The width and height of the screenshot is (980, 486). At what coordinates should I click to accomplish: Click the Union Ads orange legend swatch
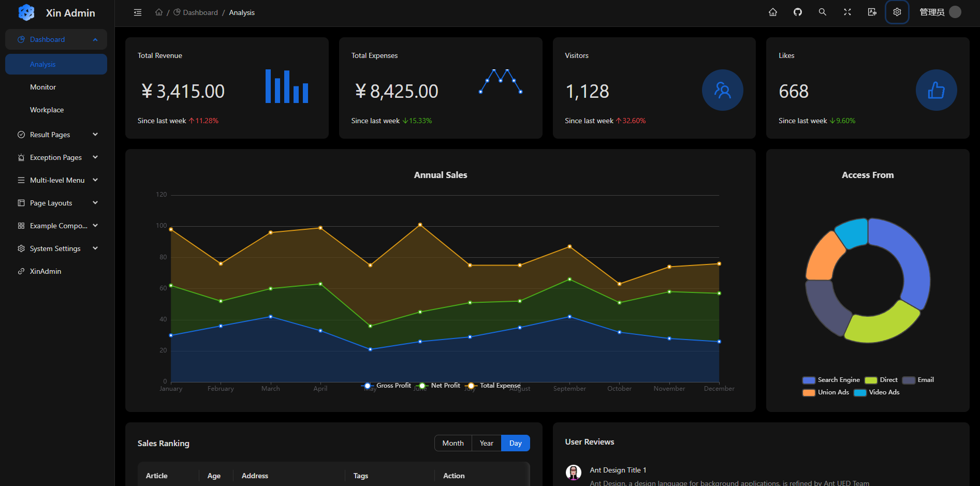tap(809, 392)
